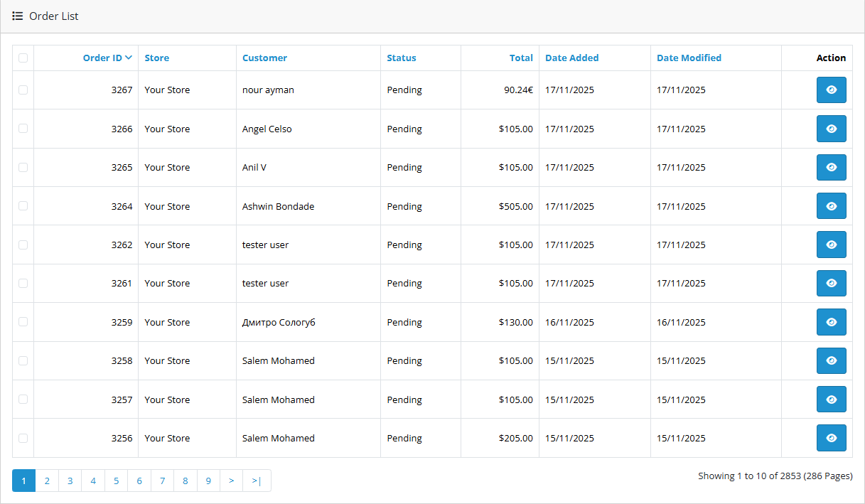Click the Order List heading

pyautogui.click(x=54, y=16)
